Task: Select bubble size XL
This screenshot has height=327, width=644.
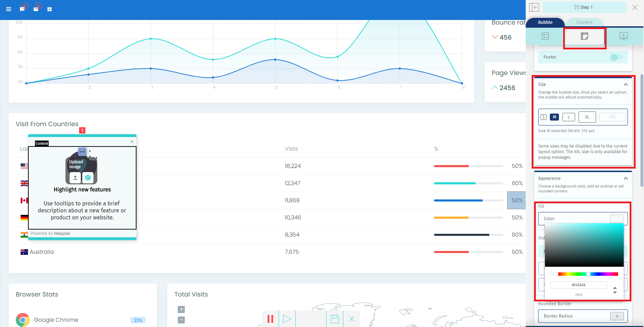Action: click(587, 117)
